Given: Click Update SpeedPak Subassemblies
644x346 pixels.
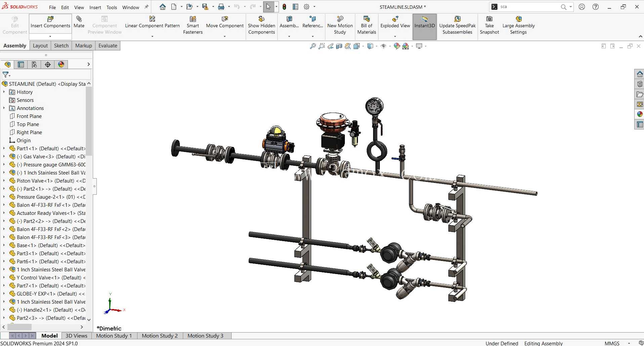Looking at the screenshot, I should pyautogui.click(x=457, y=25).
